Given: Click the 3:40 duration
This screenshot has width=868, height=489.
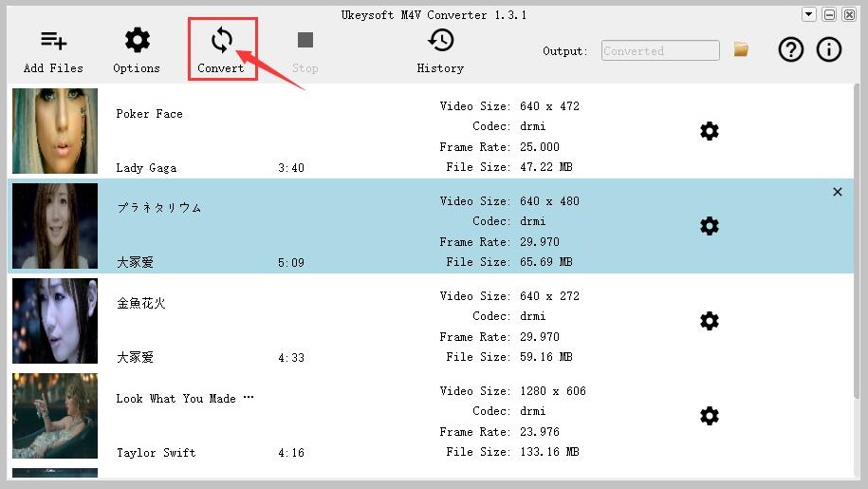Looking at the screenshot, I should (291, 168).
